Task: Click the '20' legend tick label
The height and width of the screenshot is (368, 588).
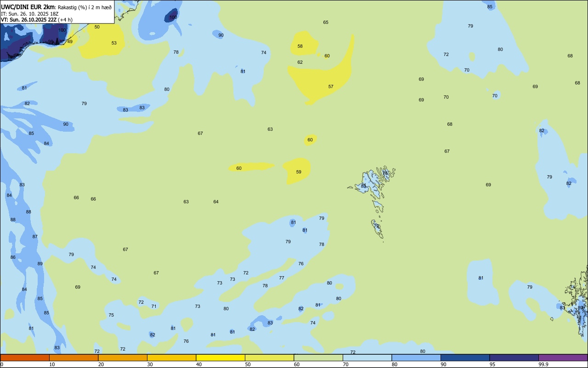Action: tap(101, 364)
